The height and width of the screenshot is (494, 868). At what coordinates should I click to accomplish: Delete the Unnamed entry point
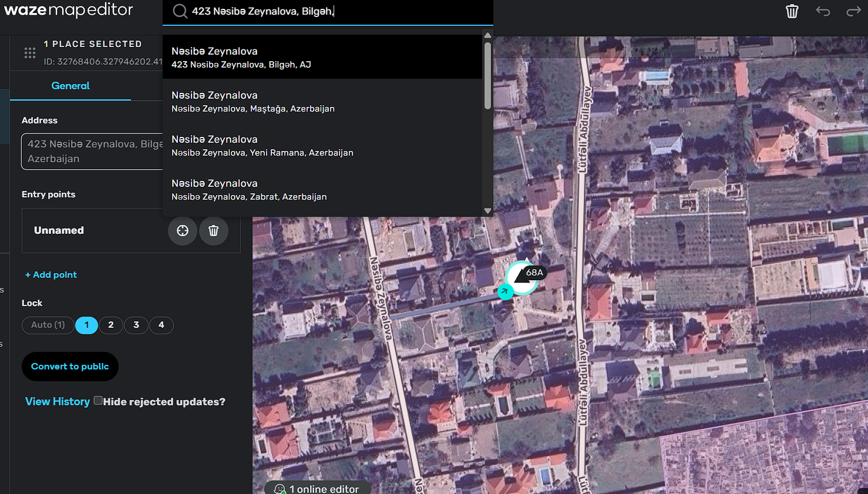(x=214, y=231)
